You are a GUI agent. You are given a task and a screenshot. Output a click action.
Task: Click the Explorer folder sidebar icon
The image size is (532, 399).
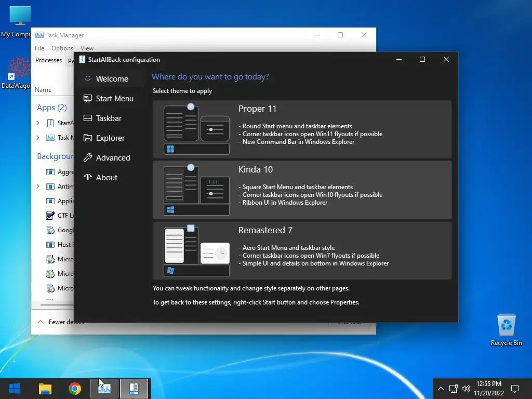(87, 138)
